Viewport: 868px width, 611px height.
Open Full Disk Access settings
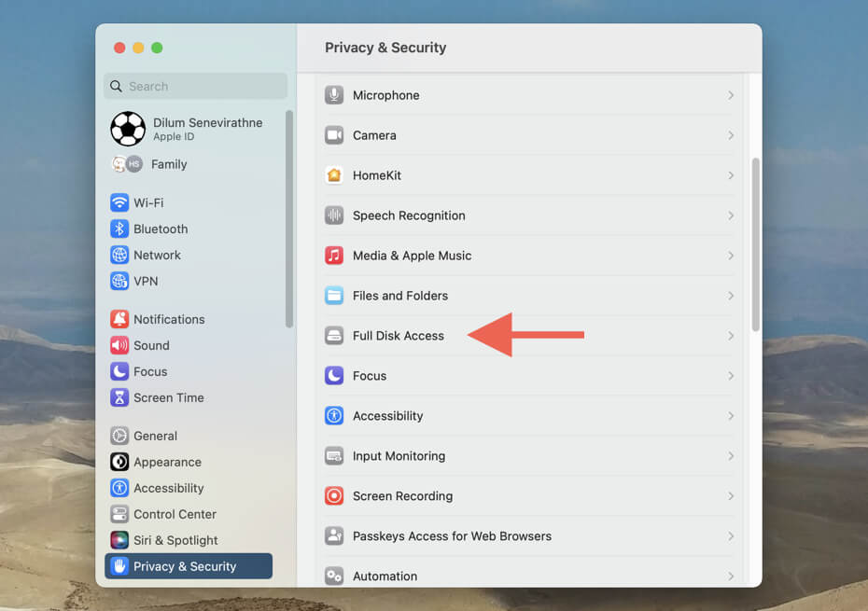coord(529,336)
